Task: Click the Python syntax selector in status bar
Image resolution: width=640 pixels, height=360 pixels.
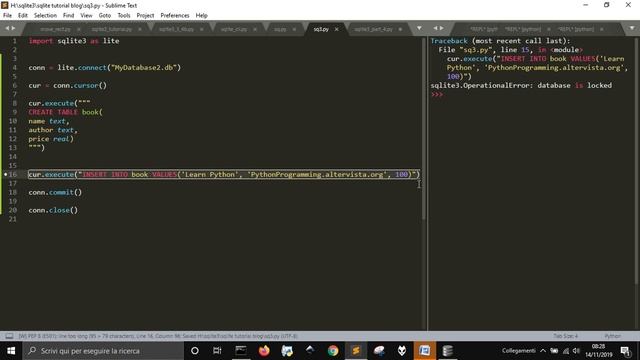Action: [x=612, y=336]
